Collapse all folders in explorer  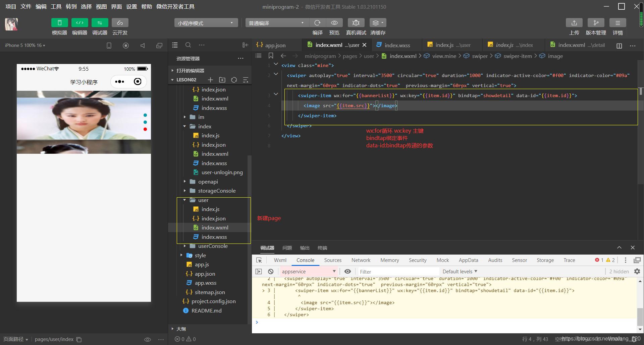(246, 80)
